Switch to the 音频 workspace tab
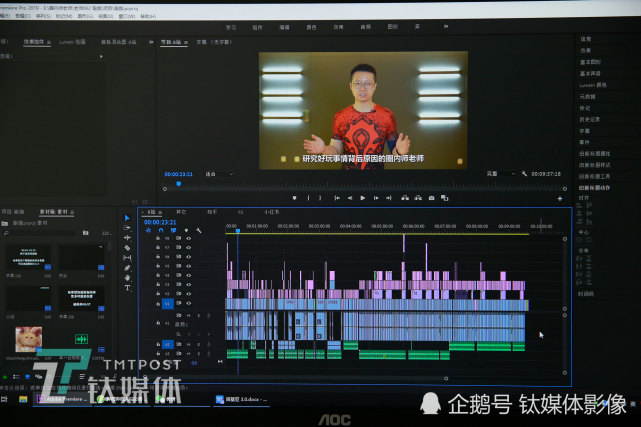Screen dimensions: 641x427 pyautogui.click(x=365, y=27)
